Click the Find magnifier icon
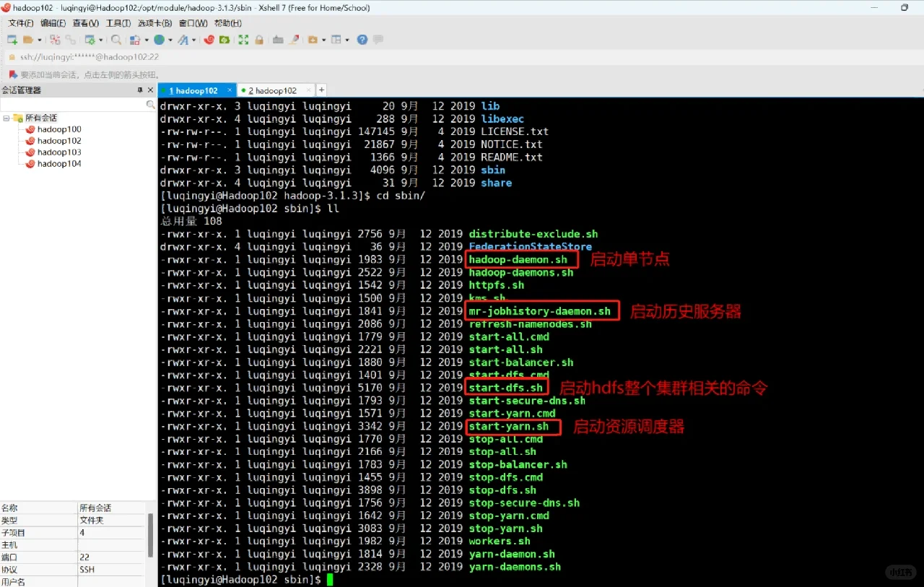The width and height of the screenshot is (924, 587). (115, 40)
